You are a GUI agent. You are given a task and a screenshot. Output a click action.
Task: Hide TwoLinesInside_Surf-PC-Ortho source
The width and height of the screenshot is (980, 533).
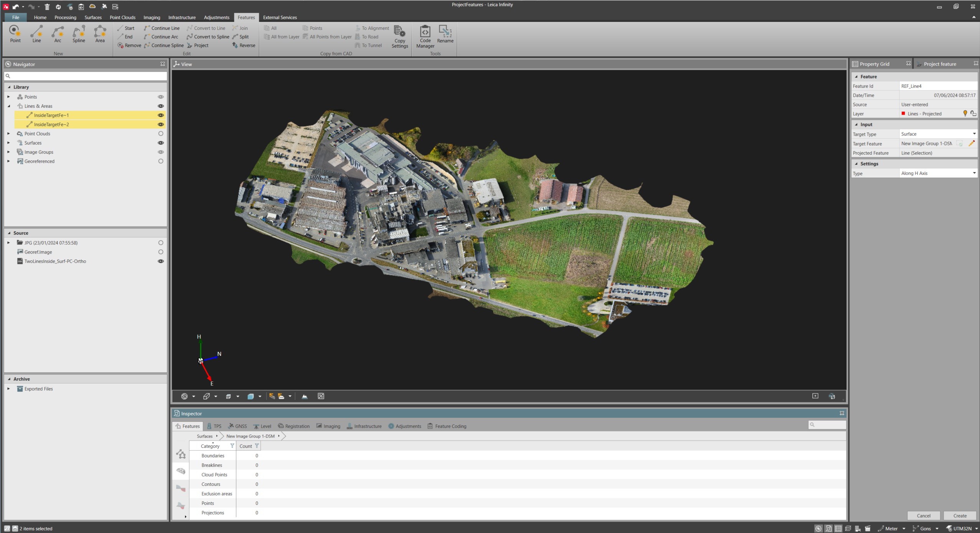click(161, 261)
